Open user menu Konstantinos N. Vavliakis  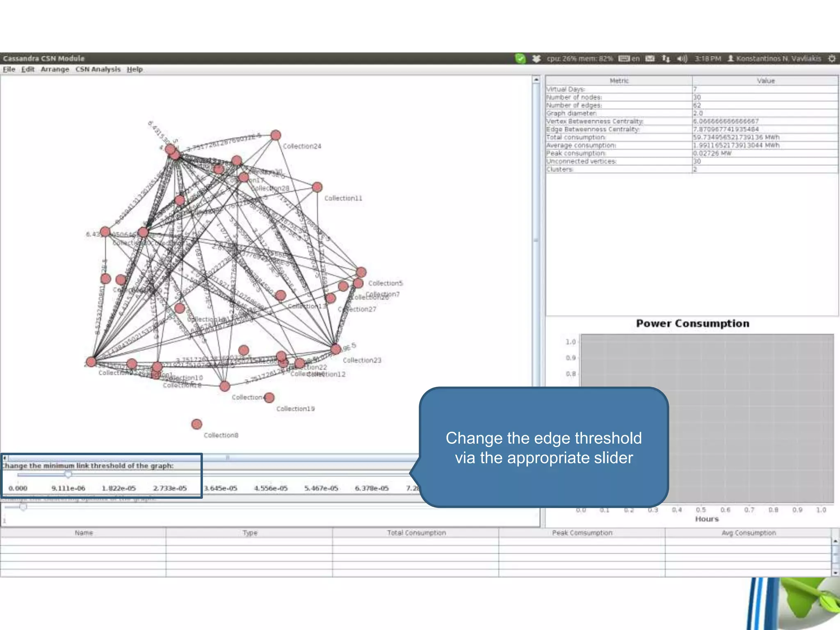[774, 59]
